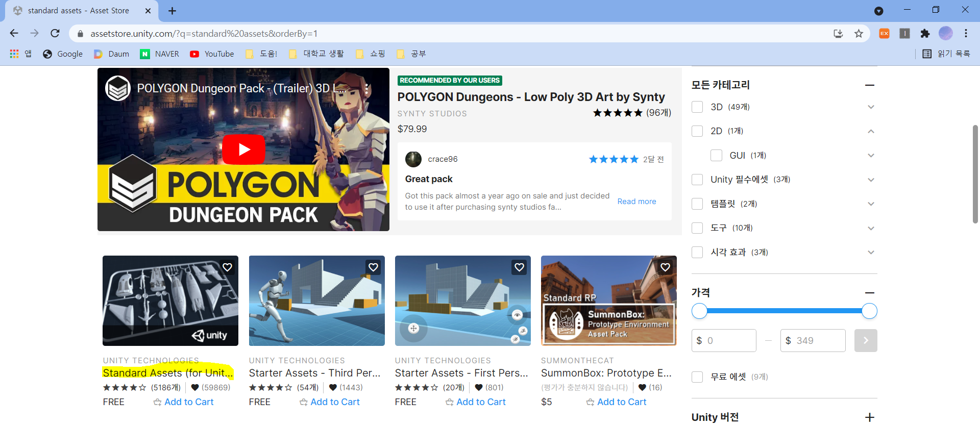Image resolution: width=980 pixels, height=426 pixels.
Task: Check the 도구 category checkbox
Action: coord(697,228)
